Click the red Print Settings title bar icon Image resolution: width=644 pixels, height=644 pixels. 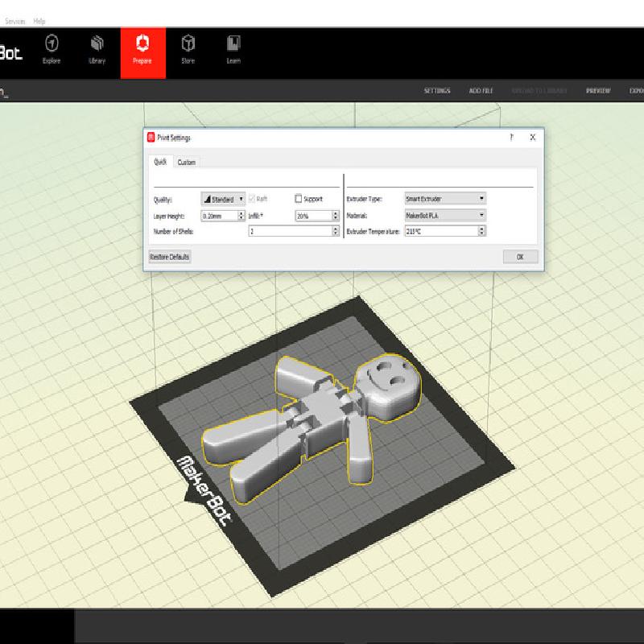(x=151, y=137)
